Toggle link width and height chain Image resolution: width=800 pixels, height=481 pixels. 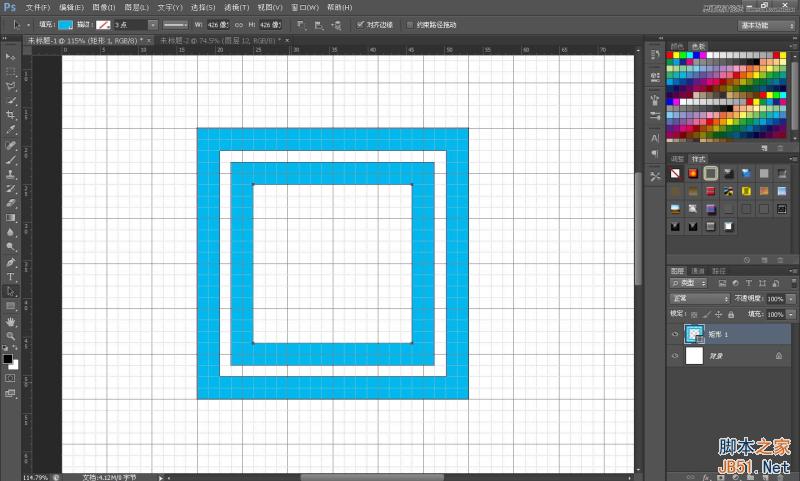(x=239, y=24)
